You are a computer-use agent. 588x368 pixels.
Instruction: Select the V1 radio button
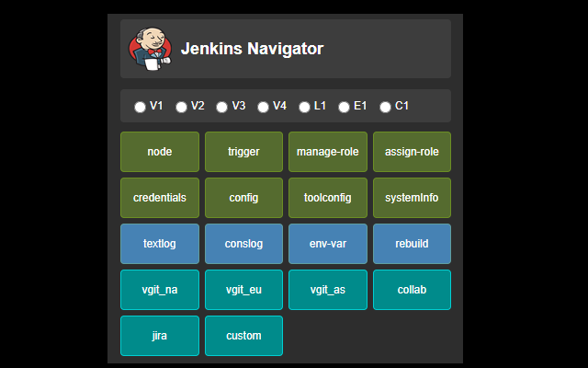(140, 107)
